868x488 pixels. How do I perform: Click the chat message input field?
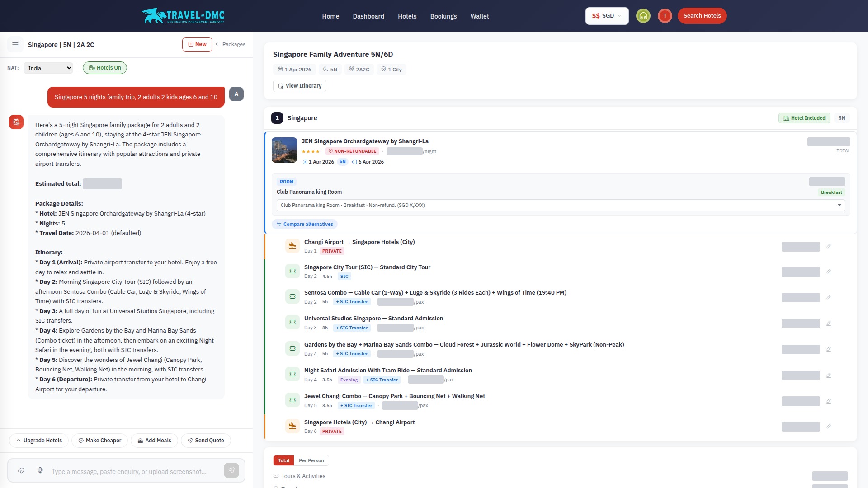click(131, 470)
